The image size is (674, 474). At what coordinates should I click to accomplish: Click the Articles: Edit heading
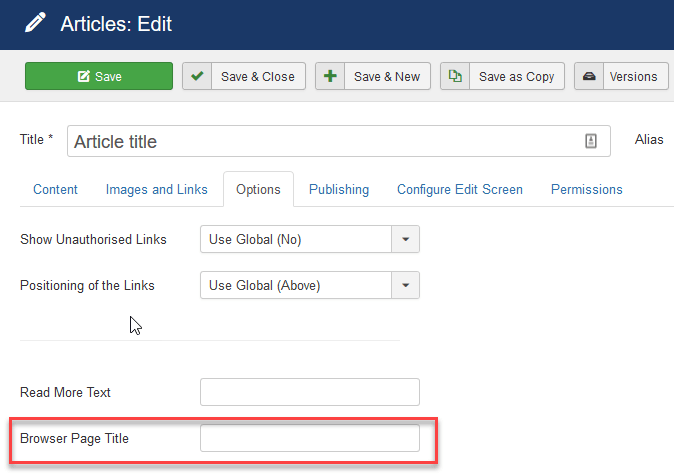tap(116, 24)
